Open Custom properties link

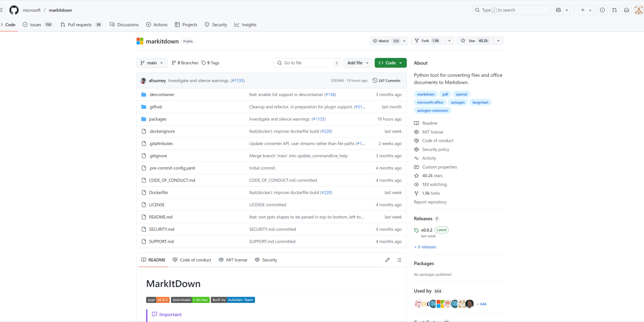436,167
